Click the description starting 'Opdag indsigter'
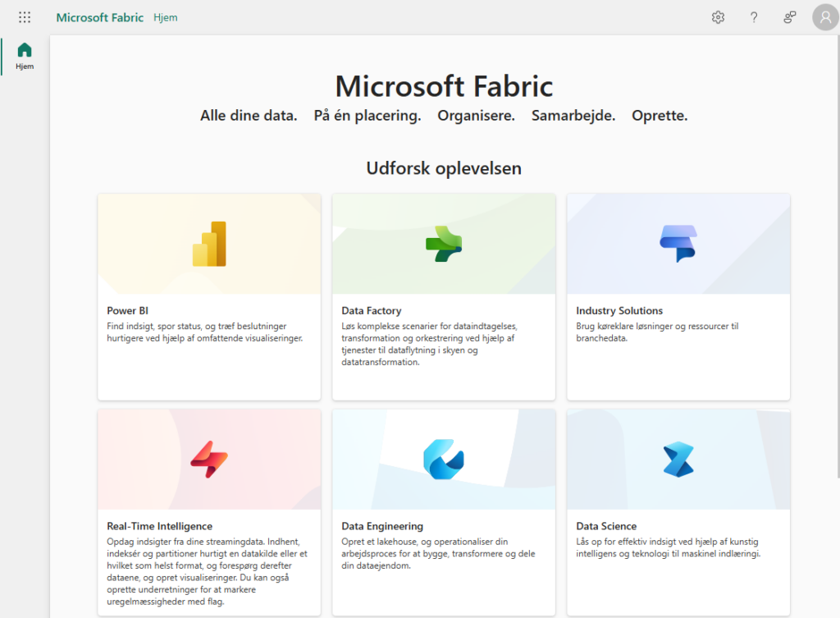840x618 pixels. pos(208,571)
